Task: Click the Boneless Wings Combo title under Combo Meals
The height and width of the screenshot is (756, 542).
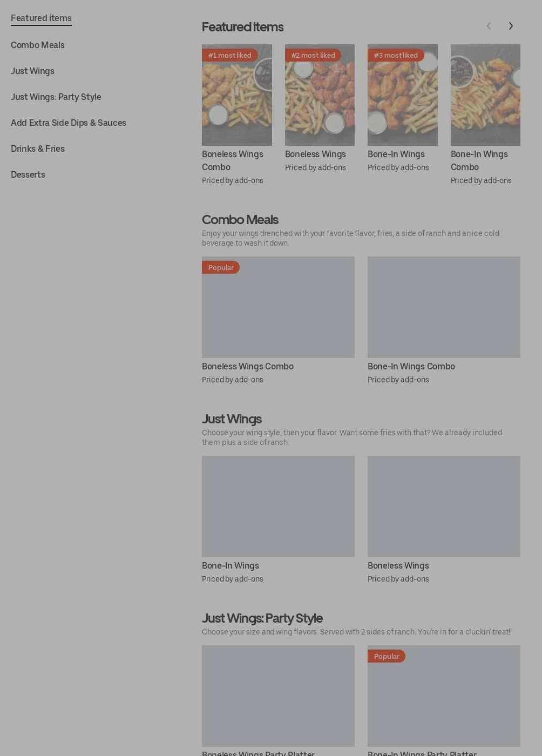Action: click(x=248, y=366)
